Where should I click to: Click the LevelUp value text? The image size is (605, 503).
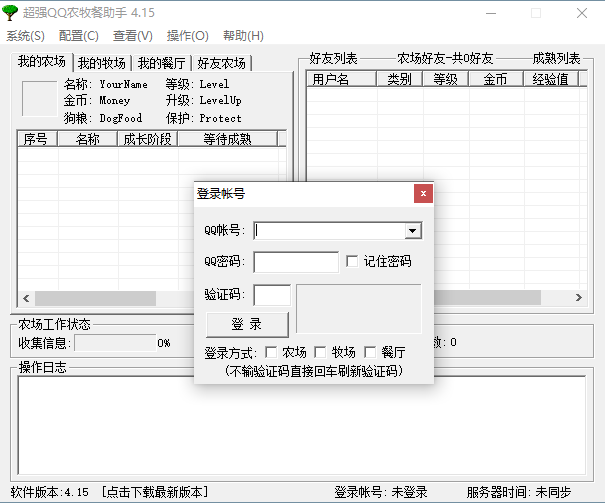tap(220, 101)
